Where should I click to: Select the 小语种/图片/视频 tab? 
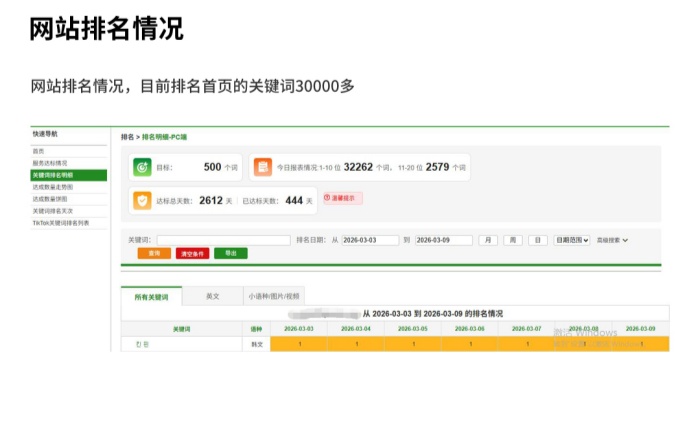tap(273, 297)
